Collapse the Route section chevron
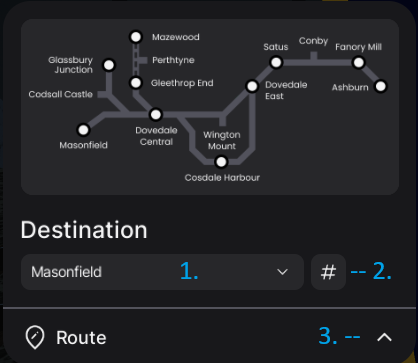The width and height of the screenshot is (418, 363). coord(384,337)
